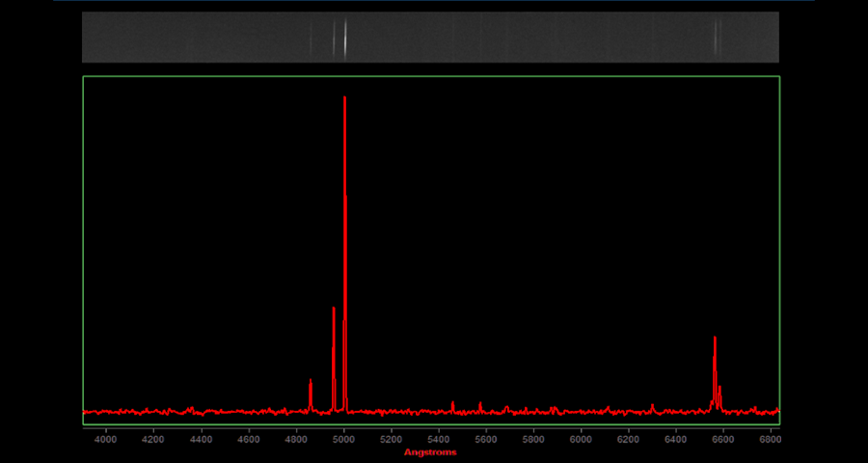Click the small bump near 6300 Angstroms

(653, 406)
